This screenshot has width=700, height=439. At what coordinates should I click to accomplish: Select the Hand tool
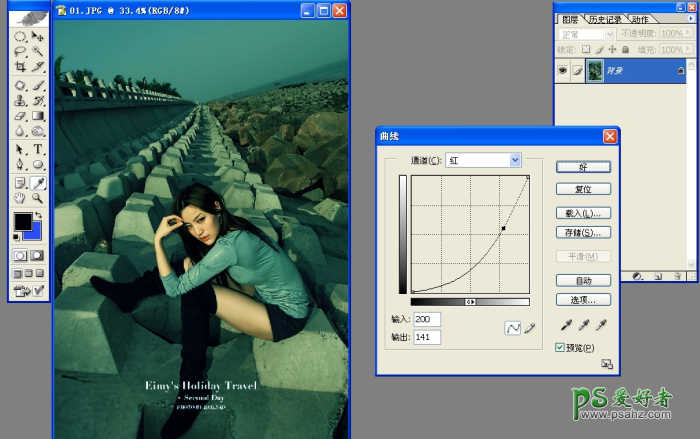(x=20, y=199)
